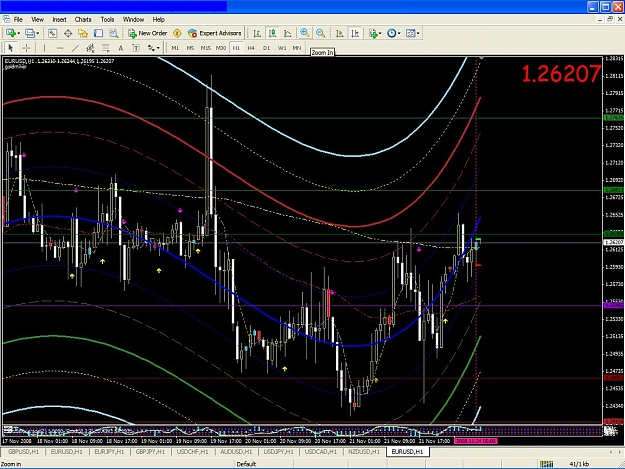Switch to the USDCHF,H1 chart tab
Viewport: 625px width, 469px height.
click(x=193, y=452)
